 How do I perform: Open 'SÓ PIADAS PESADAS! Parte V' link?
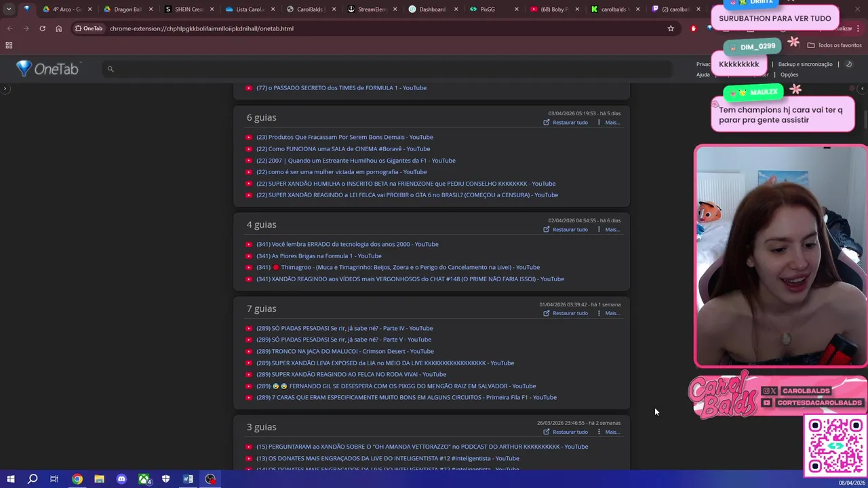tap(344, 340)
